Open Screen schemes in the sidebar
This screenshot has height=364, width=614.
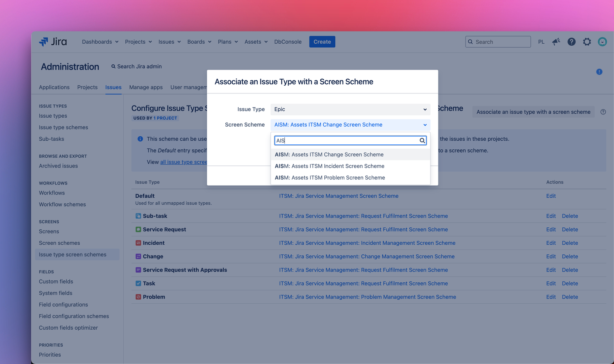(x=59, y=243)
